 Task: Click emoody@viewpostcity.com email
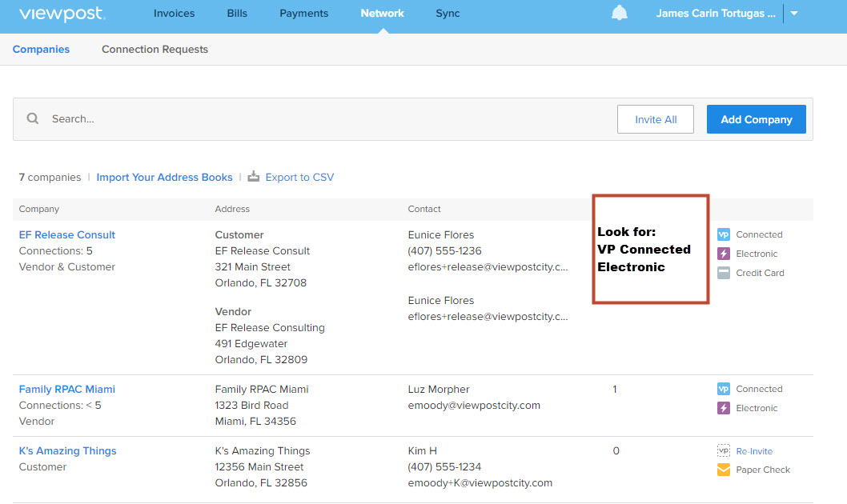pyautogui.click(x=474, y=406)
